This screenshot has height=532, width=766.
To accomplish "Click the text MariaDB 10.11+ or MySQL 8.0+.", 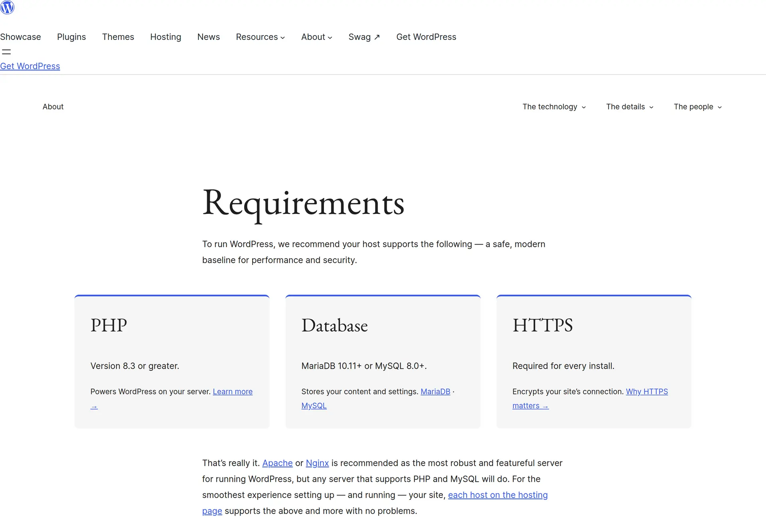I will (x=364, y=366).
